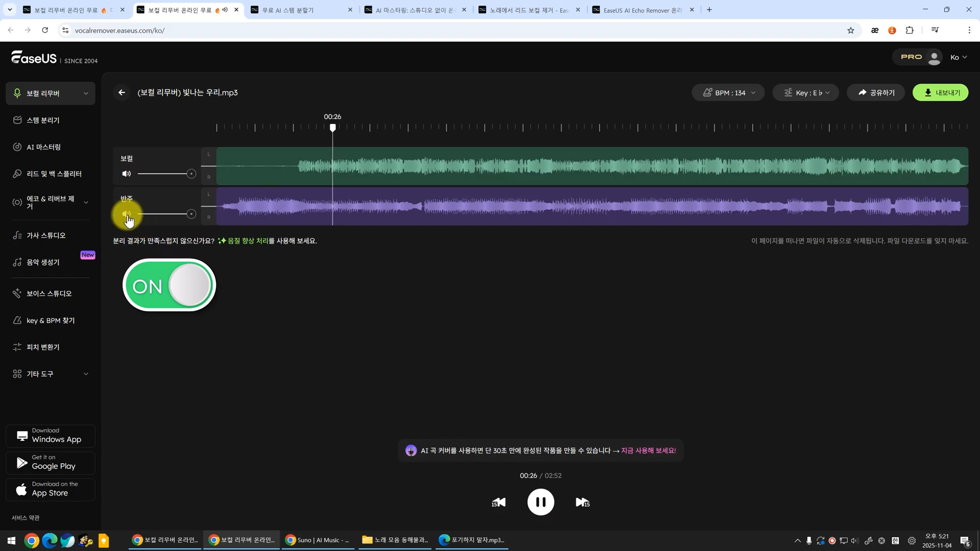Click the green 내보내기 export button
This screenshot has width=980, height=551.
click(940, 93)
